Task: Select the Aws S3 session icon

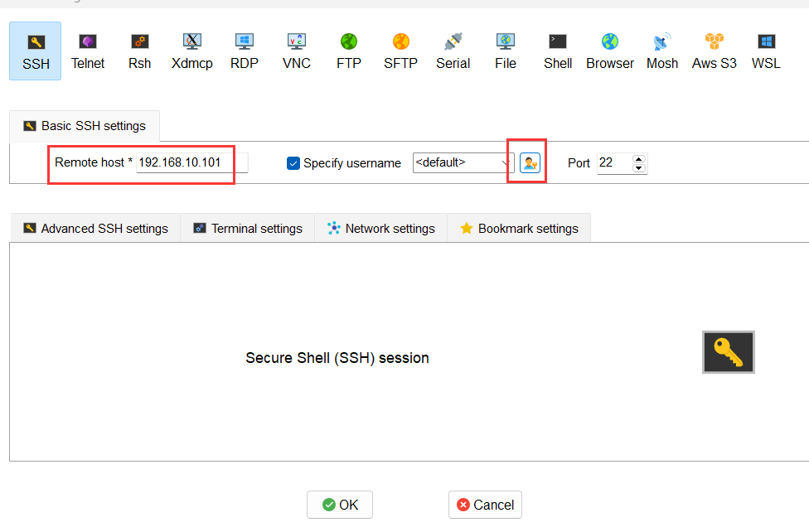Action: (x=714, y=51)
